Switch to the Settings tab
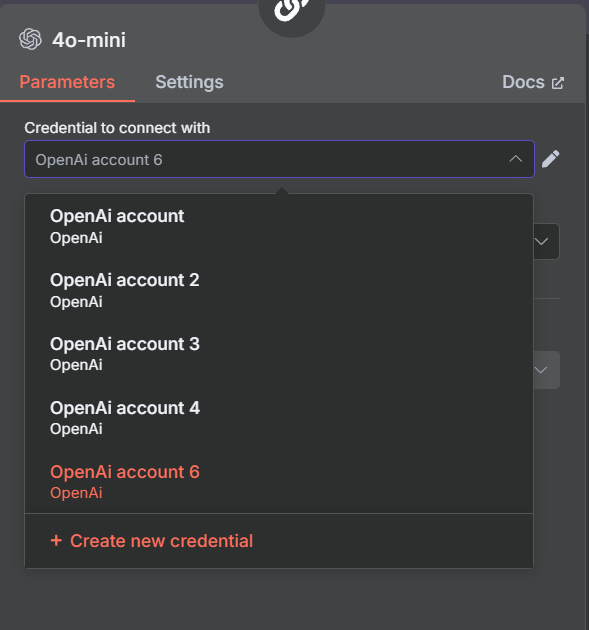Viewport: 589px width, 630px height. coord(189,82)
